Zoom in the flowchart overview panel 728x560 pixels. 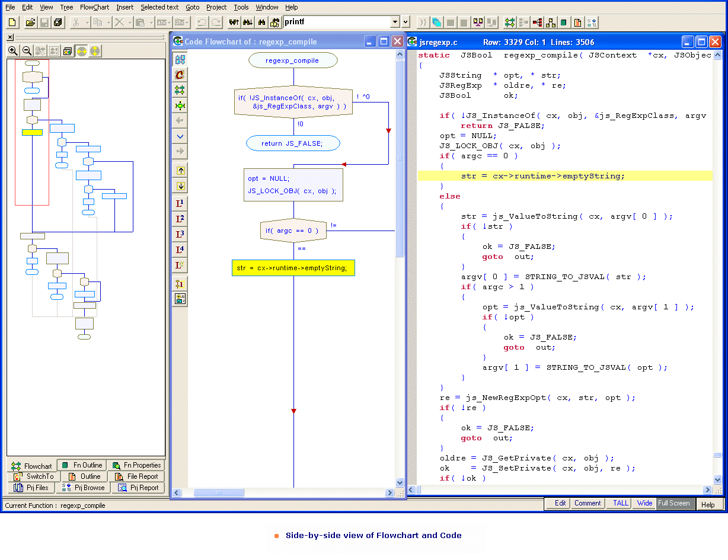click(x=12, y=51)
